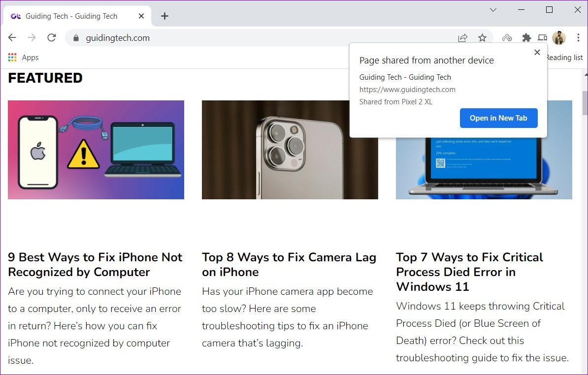Open the Extensions puzzle-piece icon
The height and width of the screenshot is (375, 588).
(x=526, y=37)
